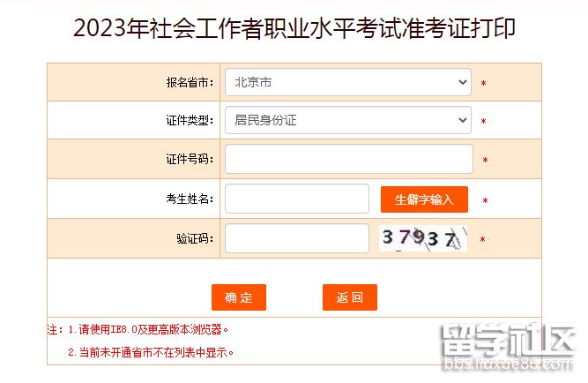Click the note about unopened provinces
This screenshot has height=383, width=588.
[152, 352]
